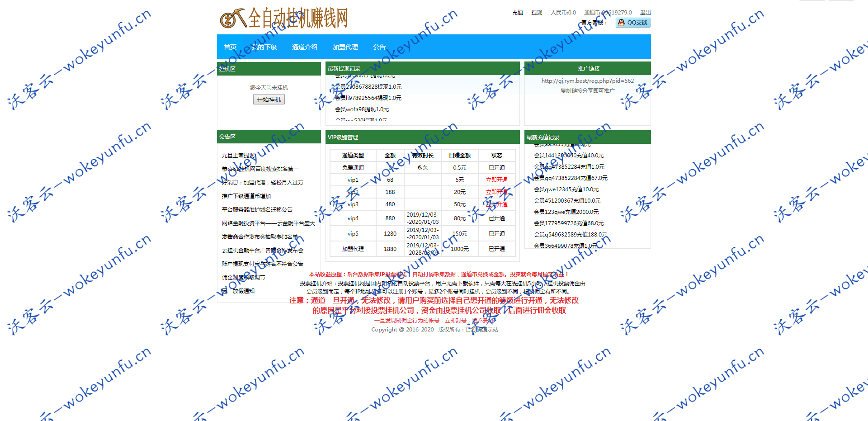This screenshot has height=421, width=868.
Task: Open announcement 平台服务器维护域名迁移公告
Action: [257, 210]
